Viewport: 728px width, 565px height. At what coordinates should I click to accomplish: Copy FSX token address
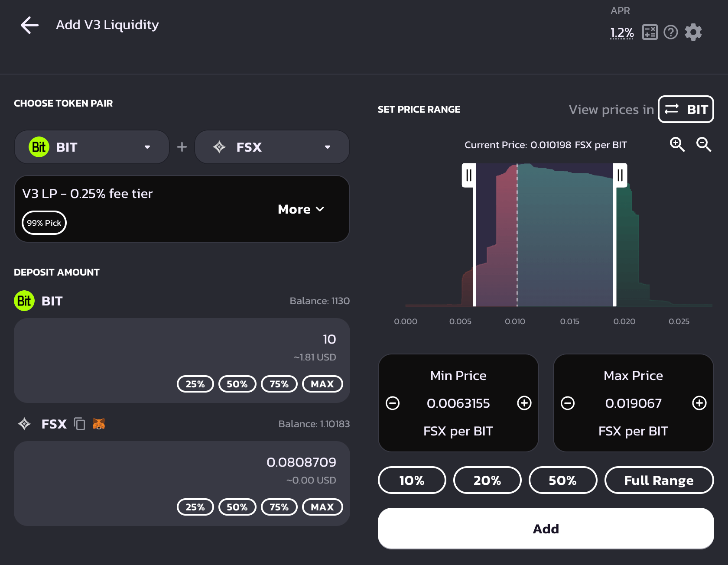click(x=79, y=424)
